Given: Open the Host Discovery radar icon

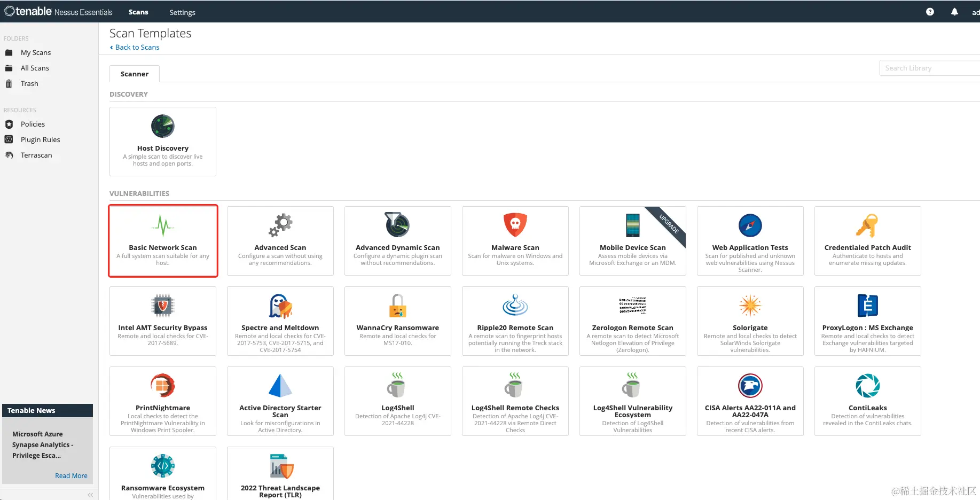Looking at the screenshot, I should [163, 126].
